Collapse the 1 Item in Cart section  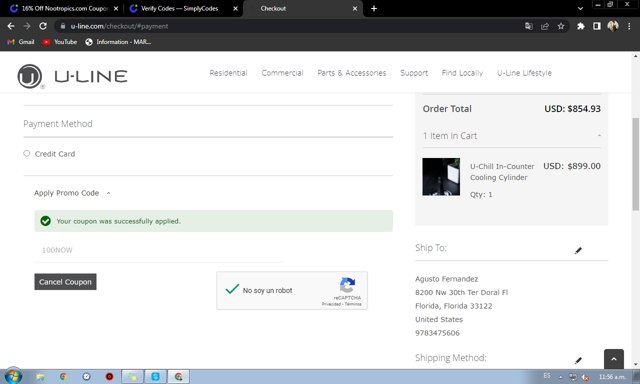pos(511,136)
